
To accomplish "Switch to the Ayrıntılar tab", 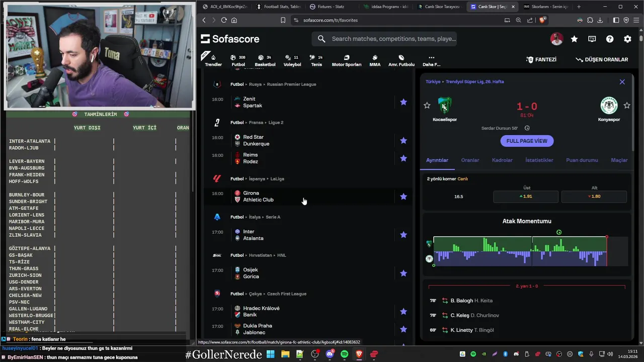I will coord(437,160).
